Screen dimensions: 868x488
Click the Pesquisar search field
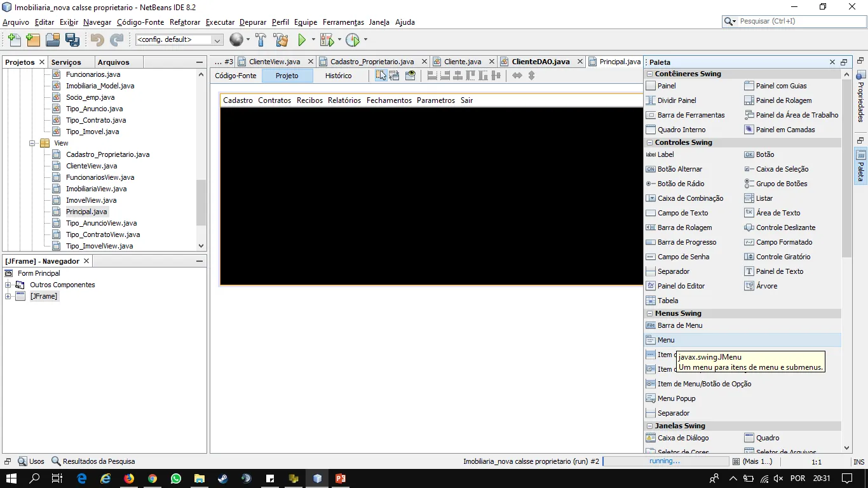797,21
